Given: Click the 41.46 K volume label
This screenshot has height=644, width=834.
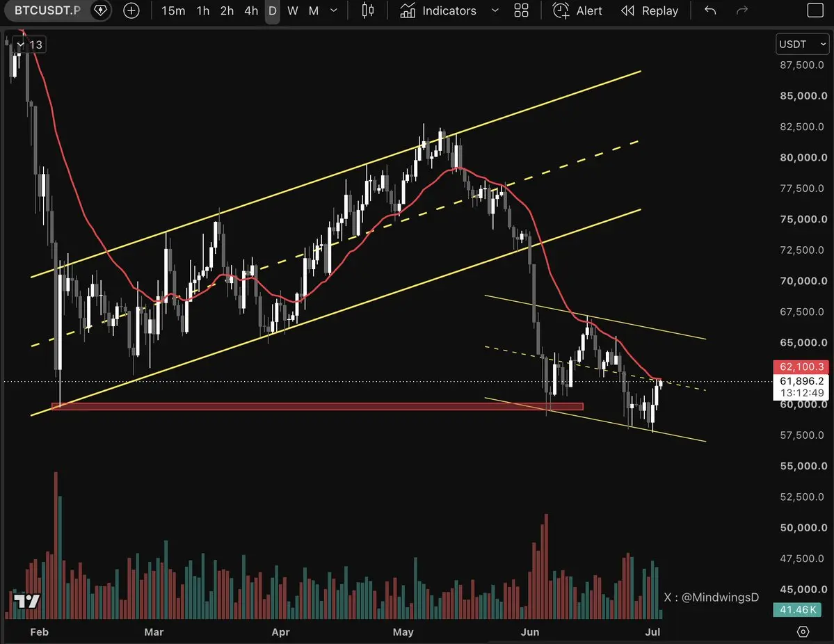Looking at the screenshot, I should [x=797, y=609].
